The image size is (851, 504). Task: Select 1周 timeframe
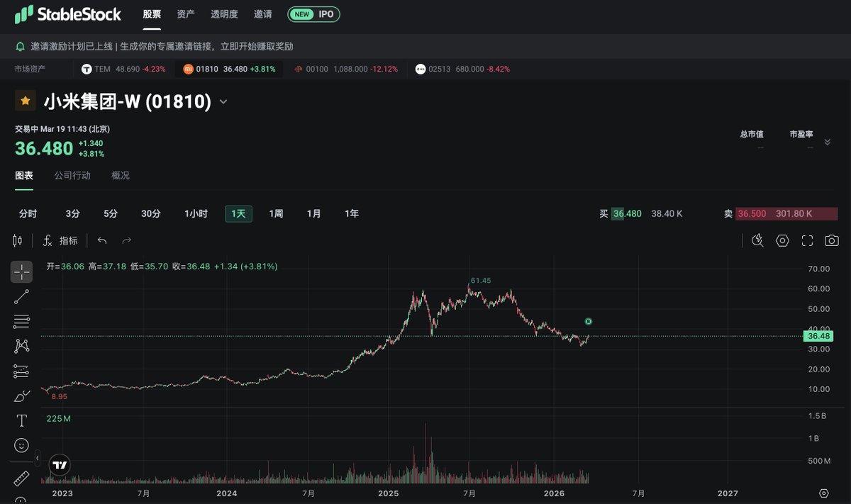pyautogui.click(x=276, y=213)
